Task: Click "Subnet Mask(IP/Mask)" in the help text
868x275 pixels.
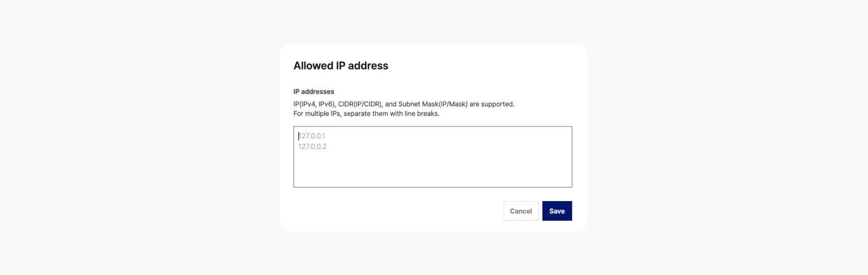Action: tap(432, 104)
